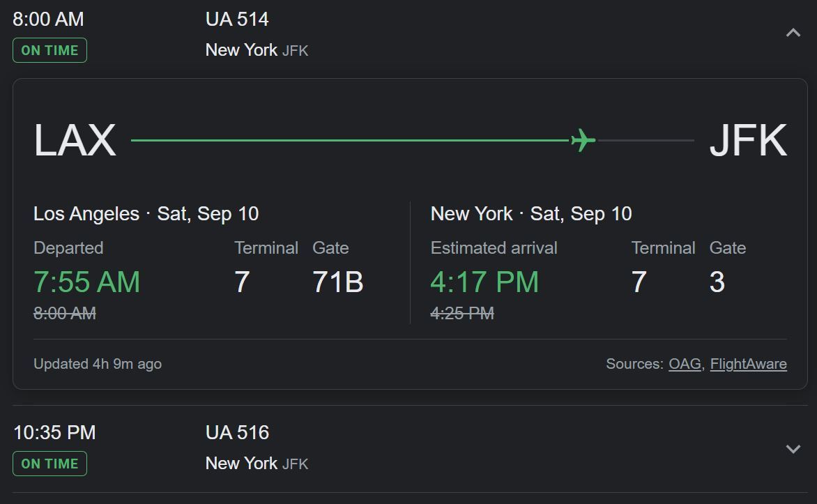Screen dimensions: 817x504
Task: Click the departure gate 71B value
Action: pyautogui.click(x=337, y=282)
